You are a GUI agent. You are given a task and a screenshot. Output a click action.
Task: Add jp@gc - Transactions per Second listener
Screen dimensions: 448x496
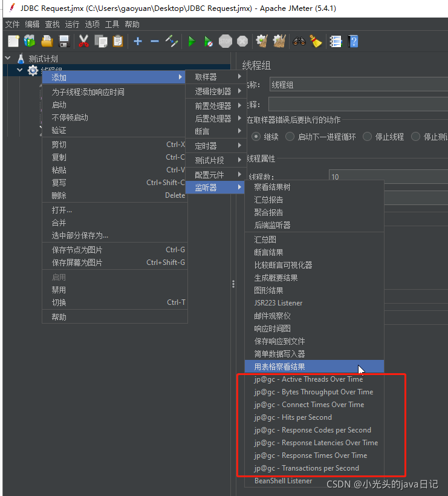(x=314, y=468)
